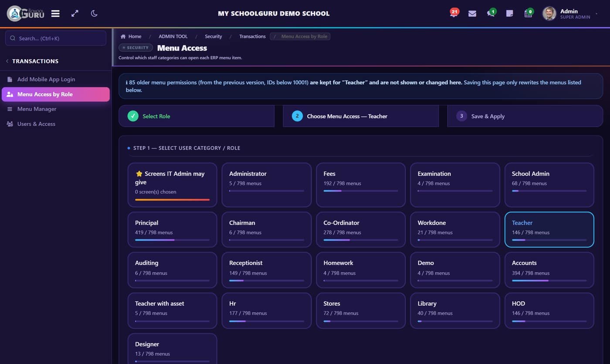Image resolution: width=610 pixels, height=364 pixels.
Task: Click the SECURITY badge
Action: click(136, 47)
